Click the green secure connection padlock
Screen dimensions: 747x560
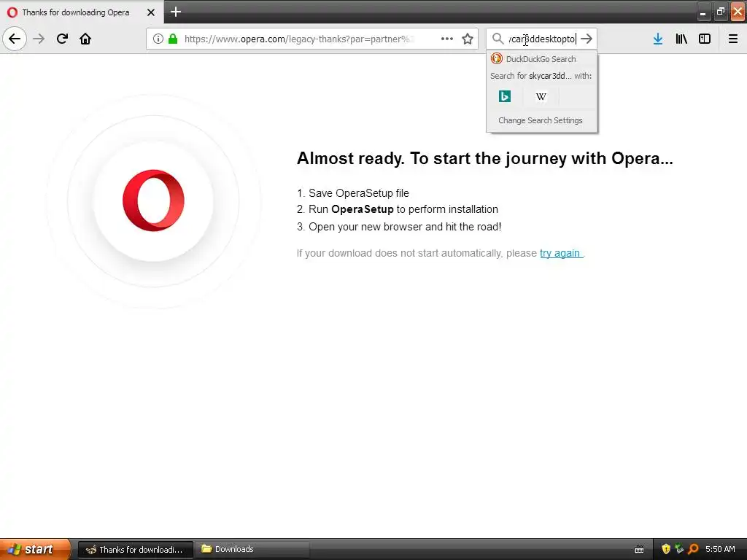click(174, 39)
